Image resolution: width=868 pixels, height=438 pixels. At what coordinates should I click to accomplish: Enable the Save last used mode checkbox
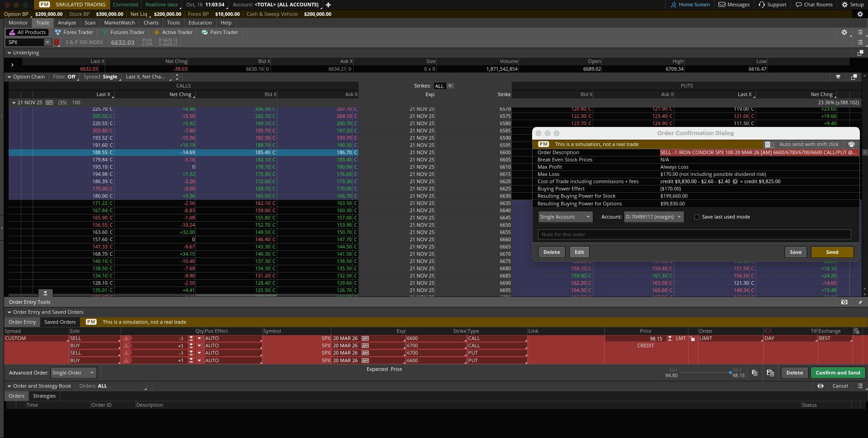pyautogui.click(x=697, y=217)
